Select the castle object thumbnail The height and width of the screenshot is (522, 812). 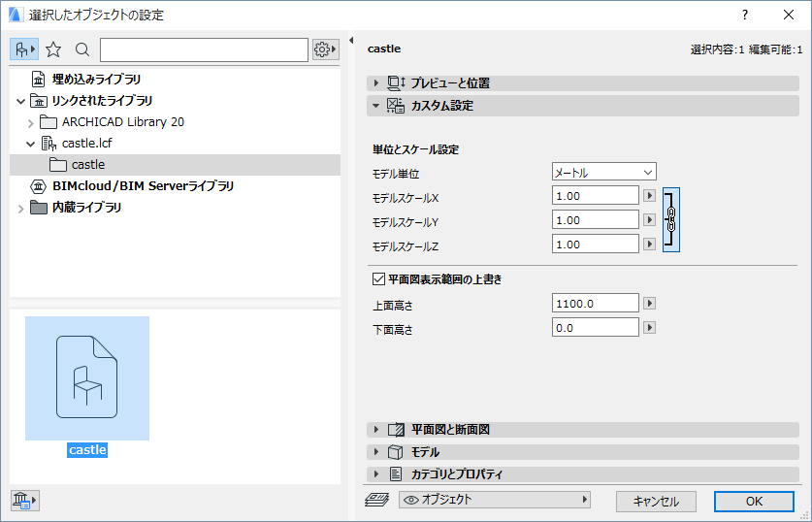coord(87,378)
